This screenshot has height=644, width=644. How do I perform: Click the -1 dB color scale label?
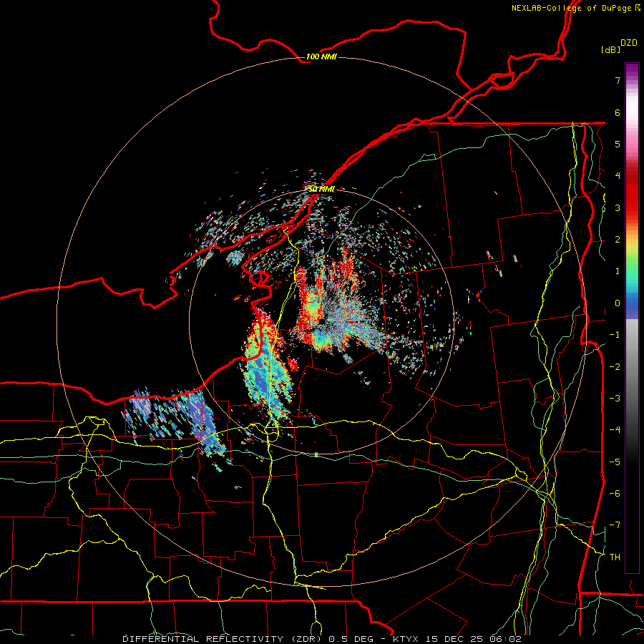[x=615, y=335]
